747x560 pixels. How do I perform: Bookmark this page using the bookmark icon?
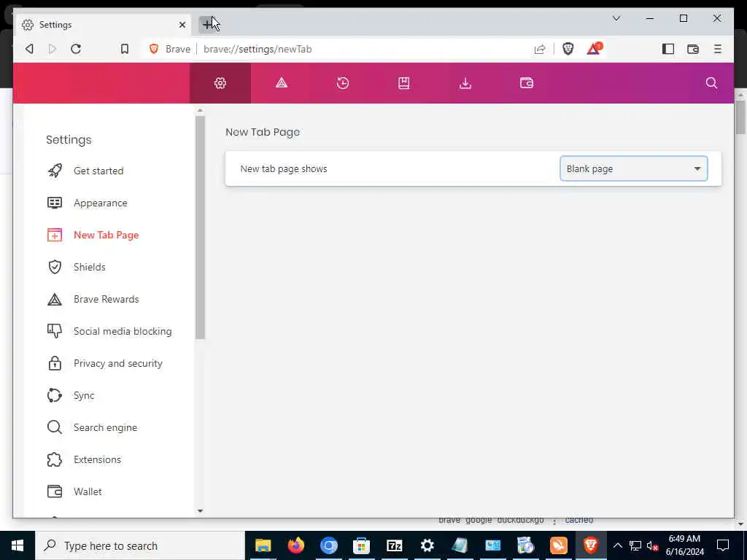click(x=124, y=49)
